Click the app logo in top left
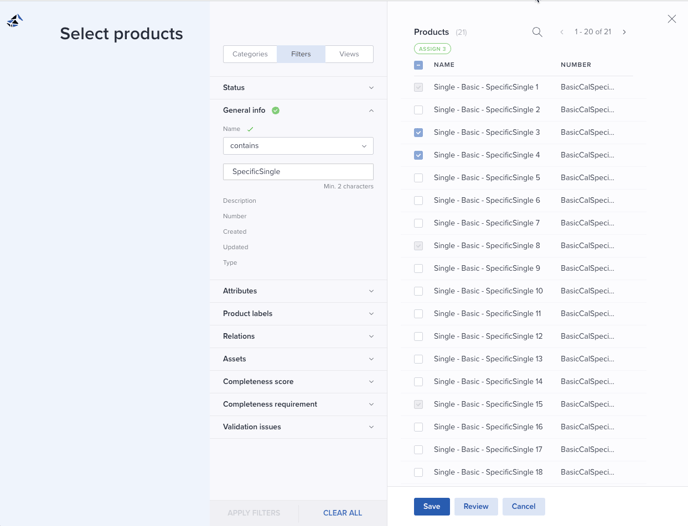This screenshot has width=688, height=526. [15, 20]
